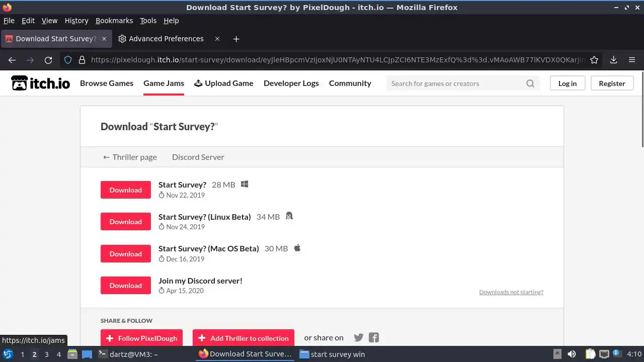This screenshot has width=644, height=362.
Task: Open the Edit menu
Action: (28, 21)
